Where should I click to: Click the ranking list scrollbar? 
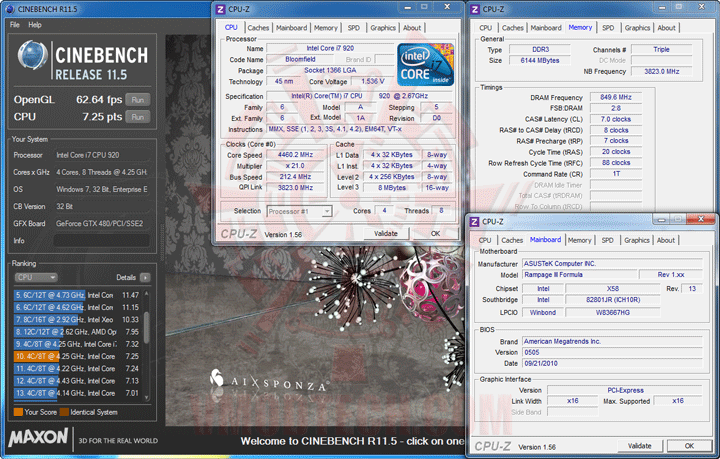pos(147,327)
